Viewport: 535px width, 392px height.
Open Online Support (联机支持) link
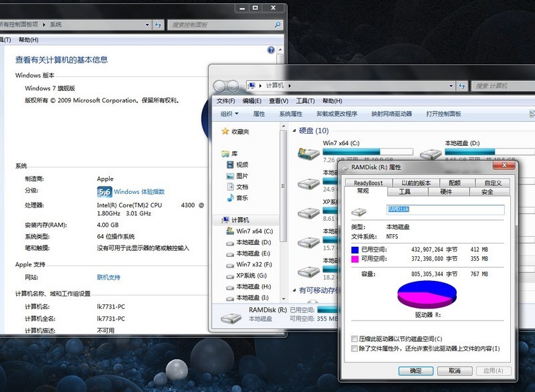[108, 278]
